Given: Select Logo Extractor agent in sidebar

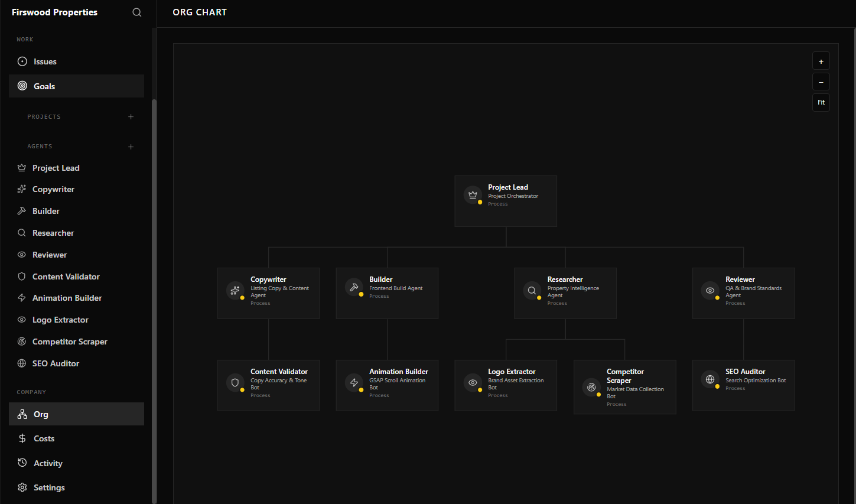Looking at the screenshot, I should (60, 320).
